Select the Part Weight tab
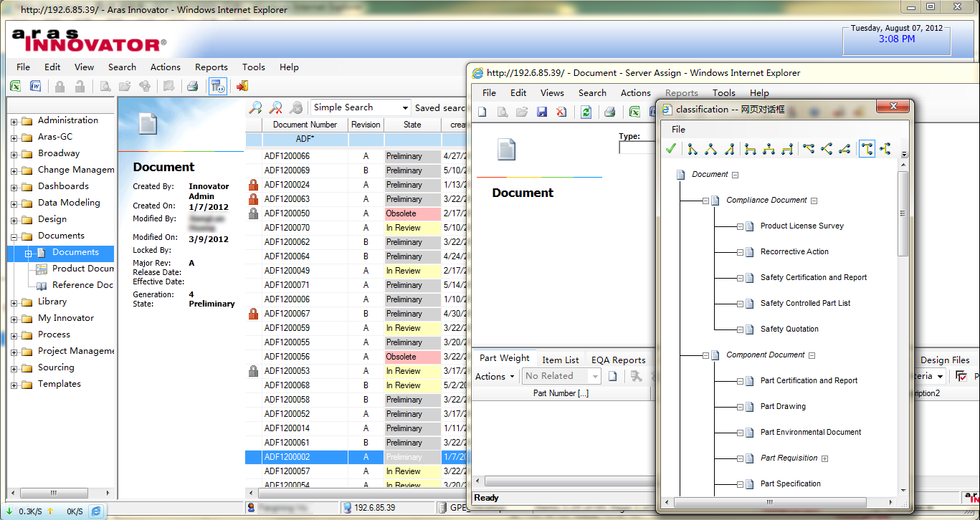The image size is (980, 520). [505, 358]
